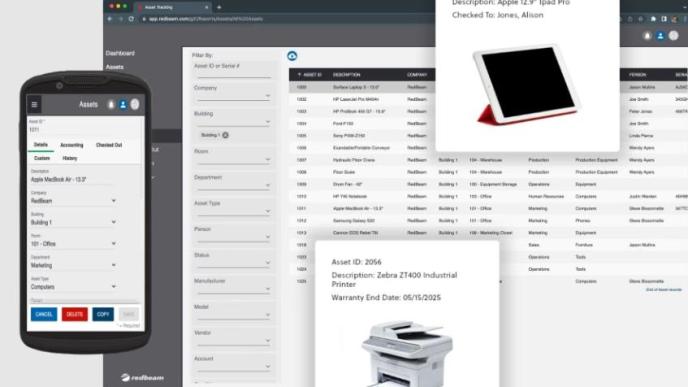
Task: Remove the Building 1 filter chip
Action: (x=226, y=135)
